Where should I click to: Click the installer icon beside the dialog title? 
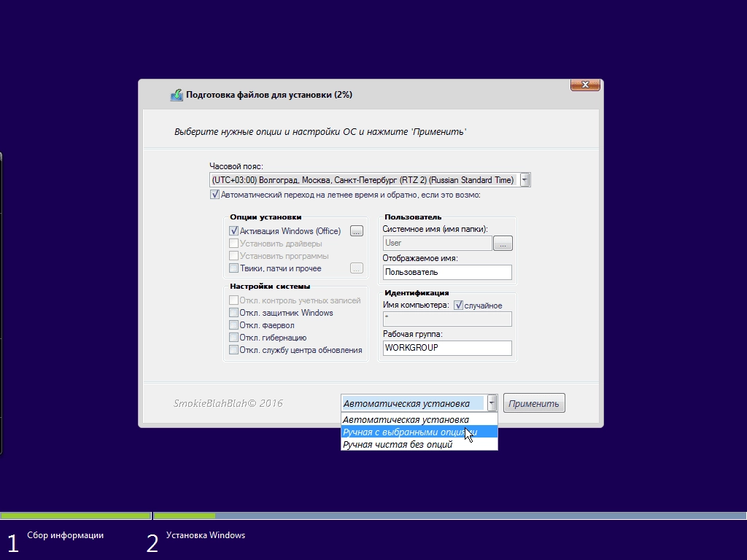pyautogui.click(x=177, y=95)
